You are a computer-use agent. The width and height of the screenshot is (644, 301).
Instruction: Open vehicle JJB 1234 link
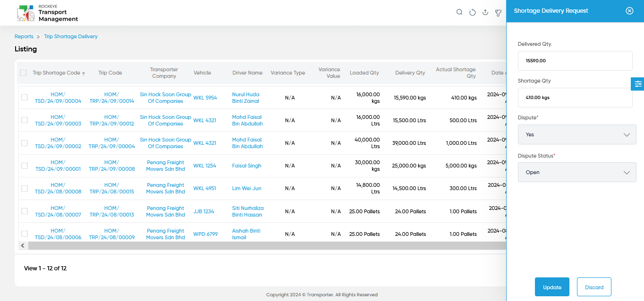coord(203,211)
